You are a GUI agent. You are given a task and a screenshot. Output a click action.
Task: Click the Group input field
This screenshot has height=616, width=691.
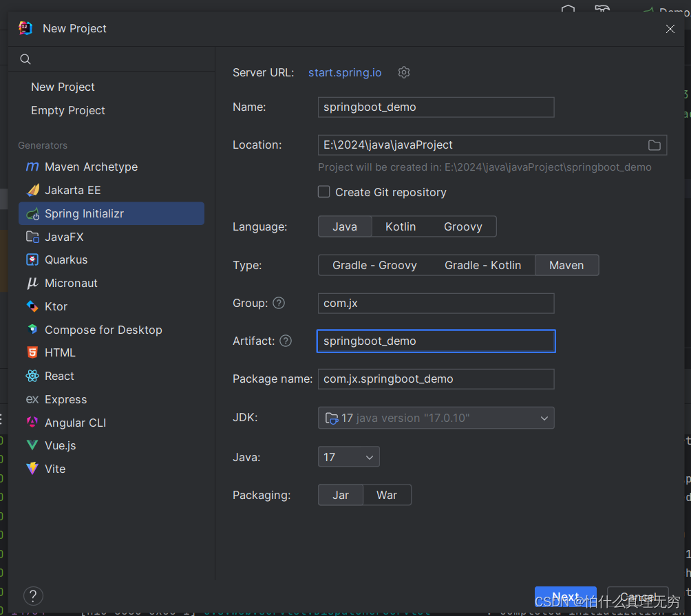point(436,303)
